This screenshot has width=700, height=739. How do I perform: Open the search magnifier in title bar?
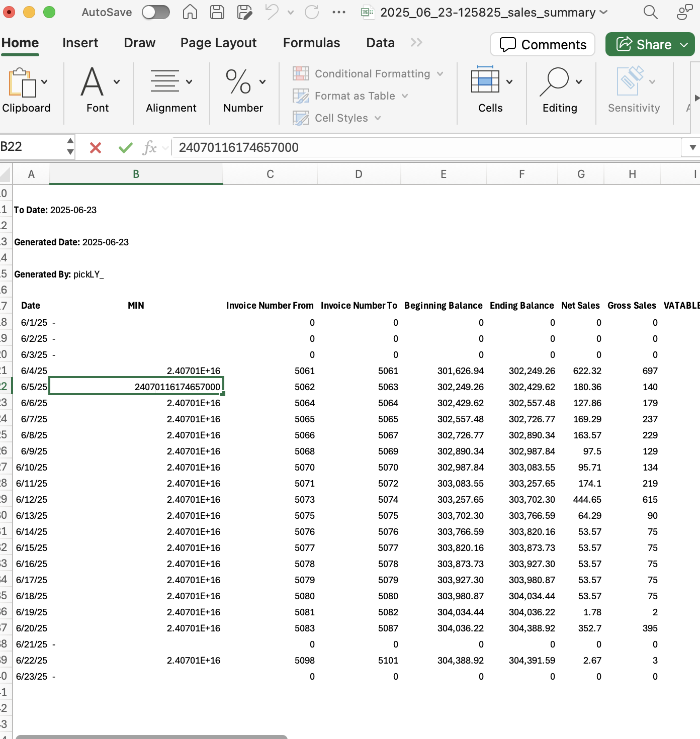point(650,12)
